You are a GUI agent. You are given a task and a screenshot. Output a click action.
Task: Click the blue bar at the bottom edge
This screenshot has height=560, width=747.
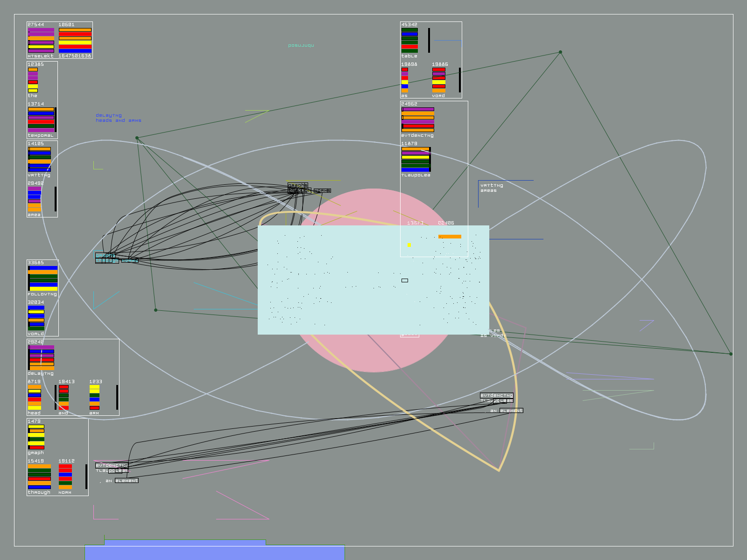click(x=214, y=553)
